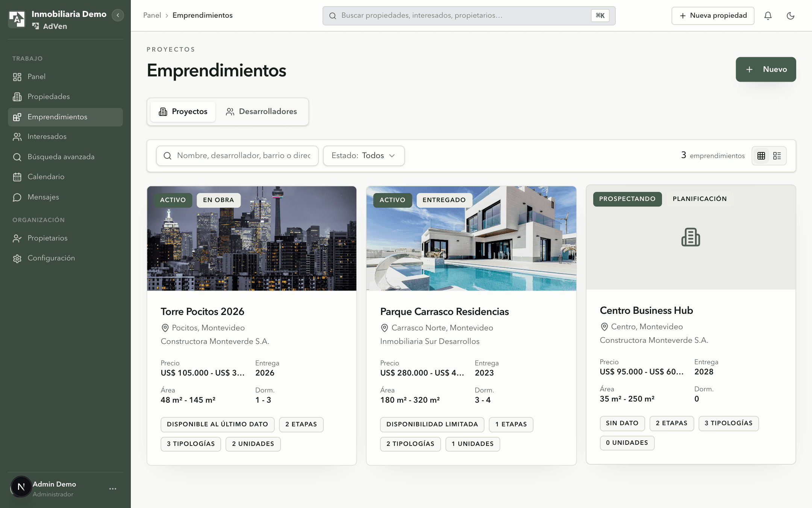
Task: Click the ⌘K shortcut badge
Action: pyautogui.click(x=600, y=16)
